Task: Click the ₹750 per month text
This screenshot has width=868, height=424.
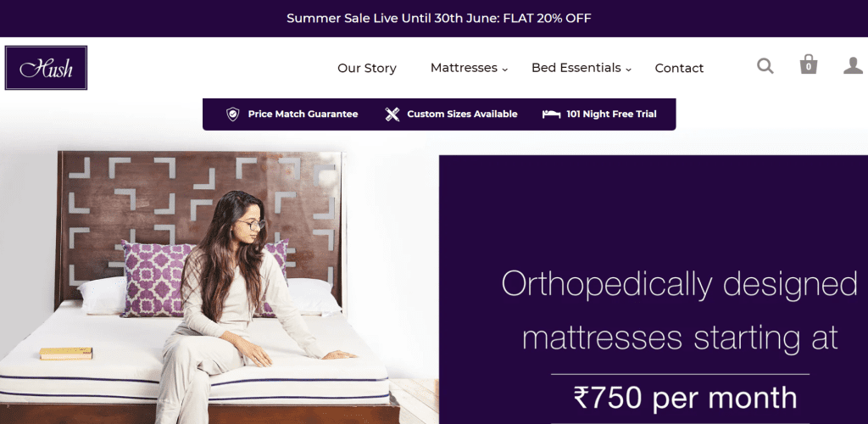Action: [685, 398]
